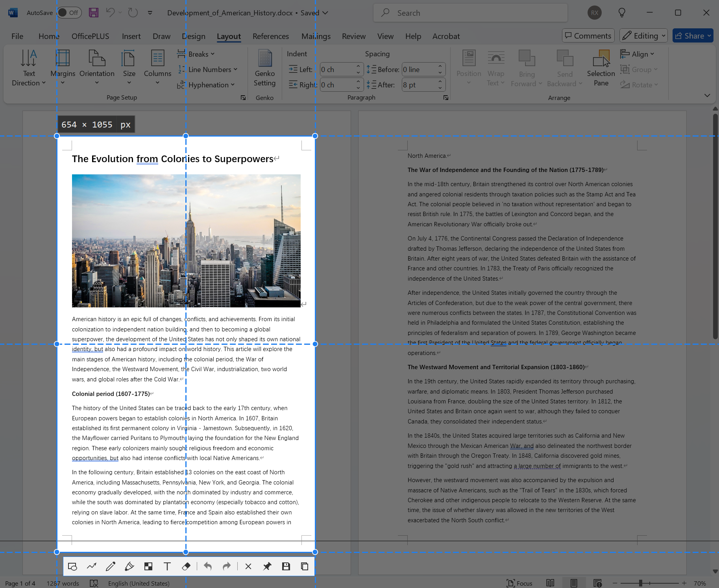Open the Hyphenation options dropdown
Viewport: 719px width, 588px height.
click(211, 85)
